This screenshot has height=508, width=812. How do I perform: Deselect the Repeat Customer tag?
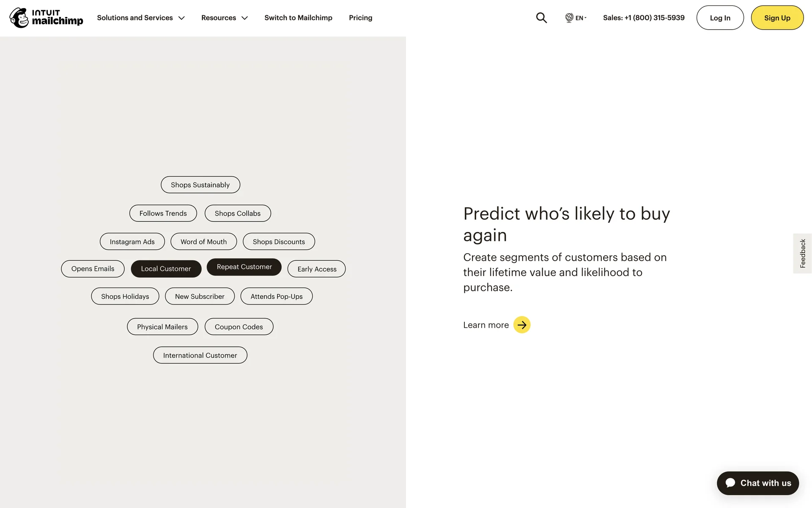tap(244, 267)
